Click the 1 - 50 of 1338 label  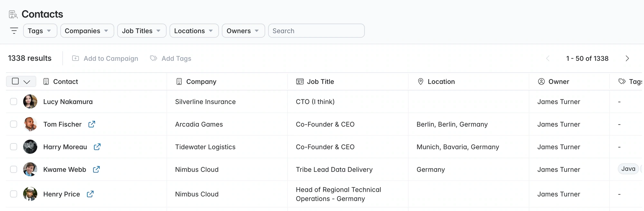tap(587, 59)
